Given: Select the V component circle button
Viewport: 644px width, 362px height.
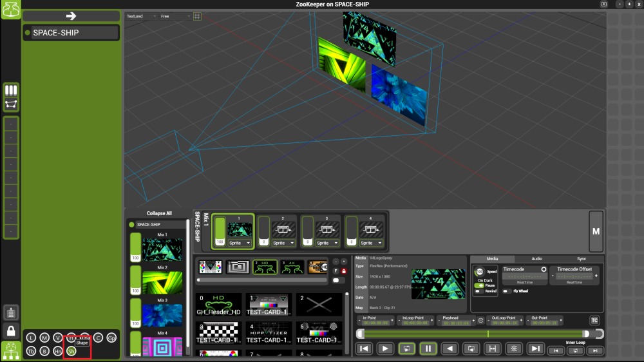Looking at the screenshot, I should tap(58, 338).
